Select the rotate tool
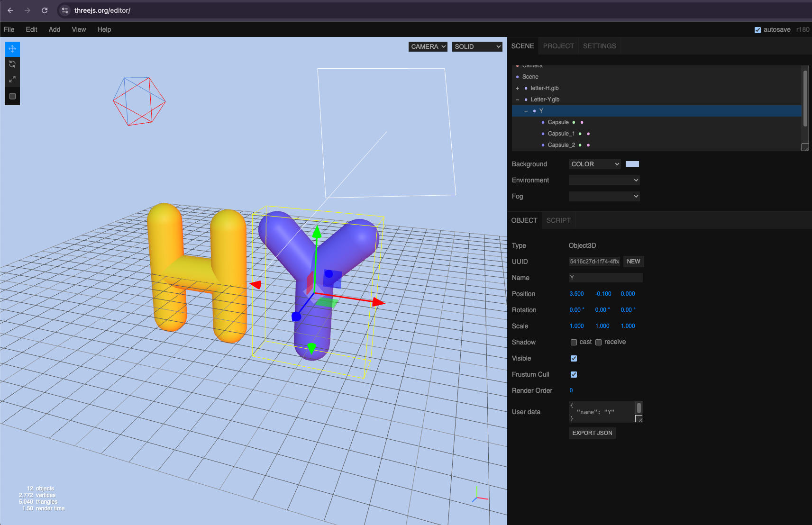Image resolution: width=812 pixels, height=525 pixels. click(12, 64)
